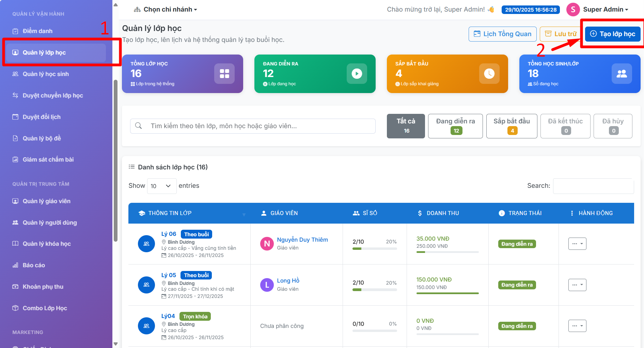Image resolution: width=644 pixels, height=348 pixels.
Task: Select the Tất cả filter
Action: pyautogui.click(x=406, y=126)
